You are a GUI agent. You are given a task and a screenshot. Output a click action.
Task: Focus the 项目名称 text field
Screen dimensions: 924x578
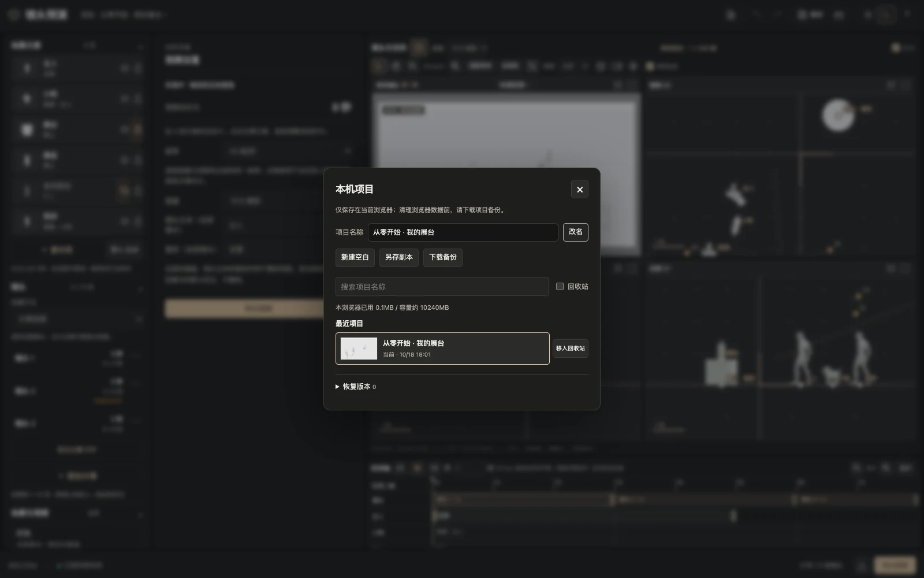[x=463, y=232]
